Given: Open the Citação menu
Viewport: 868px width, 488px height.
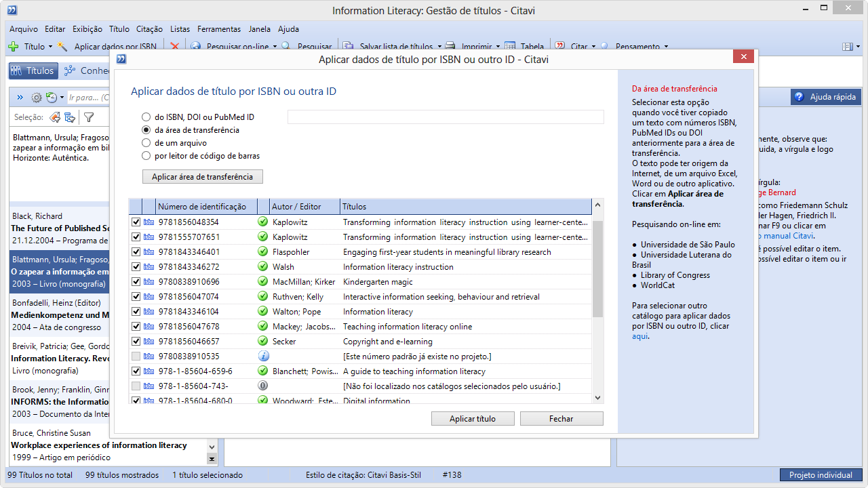Looking at the screenshot, I should pos(149,29).
